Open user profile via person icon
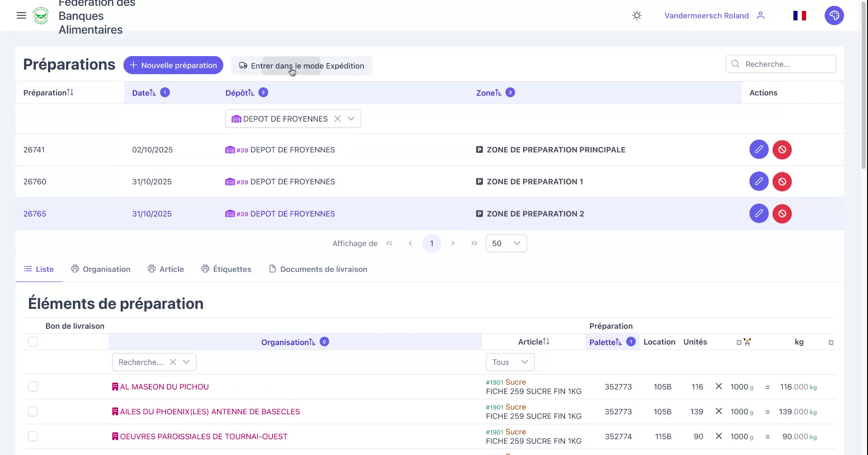868x455 pixels. (x=761, y=15)
